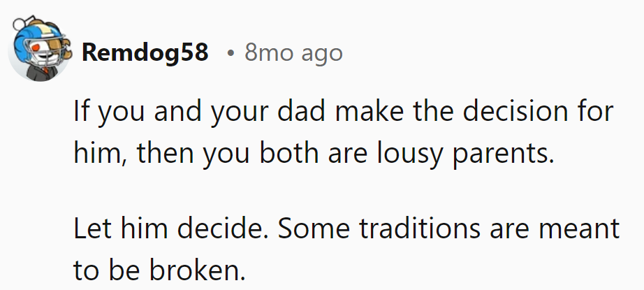Click the dot separator before the timestamp
Image resolution: width=644 pixels, height=290 pixels.
230,53
